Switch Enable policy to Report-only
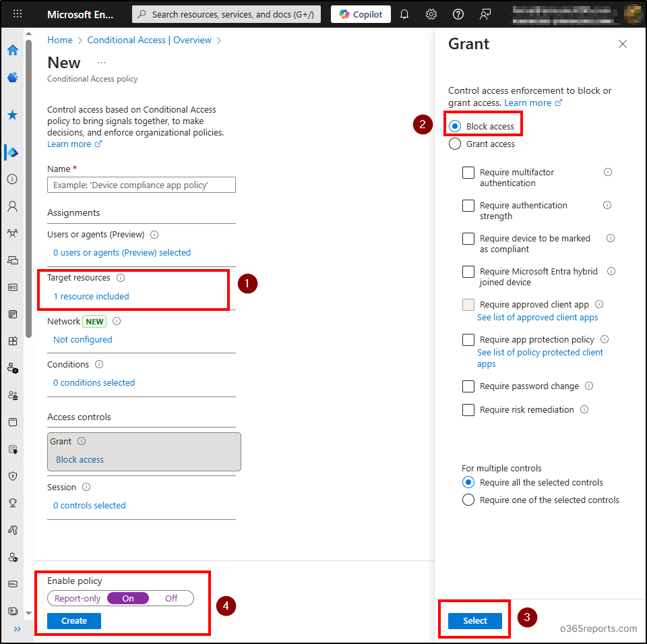The image size is (647, 644). 76,598
